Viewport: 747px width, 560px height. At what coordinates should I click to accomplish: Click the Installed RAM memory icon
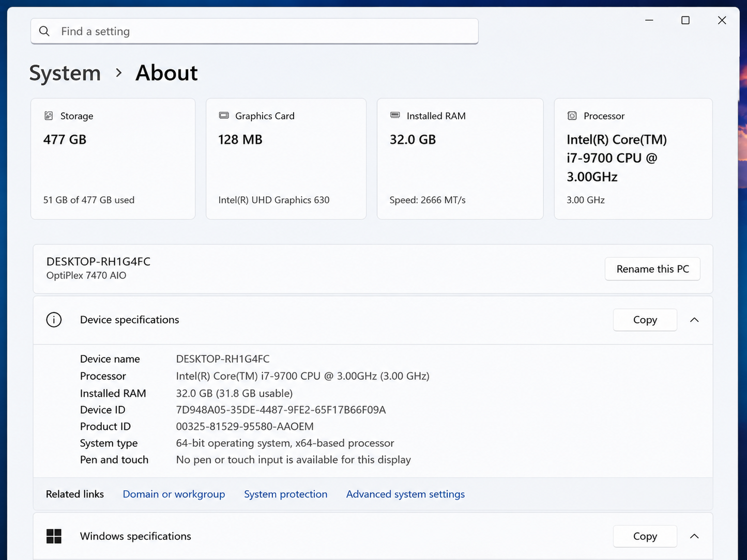[395, 115]
